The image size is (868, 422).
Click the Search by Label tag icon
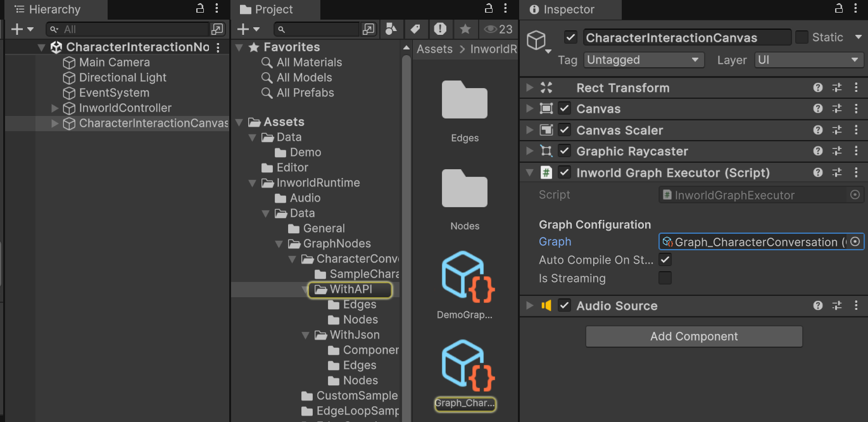[x=415, y=29]
